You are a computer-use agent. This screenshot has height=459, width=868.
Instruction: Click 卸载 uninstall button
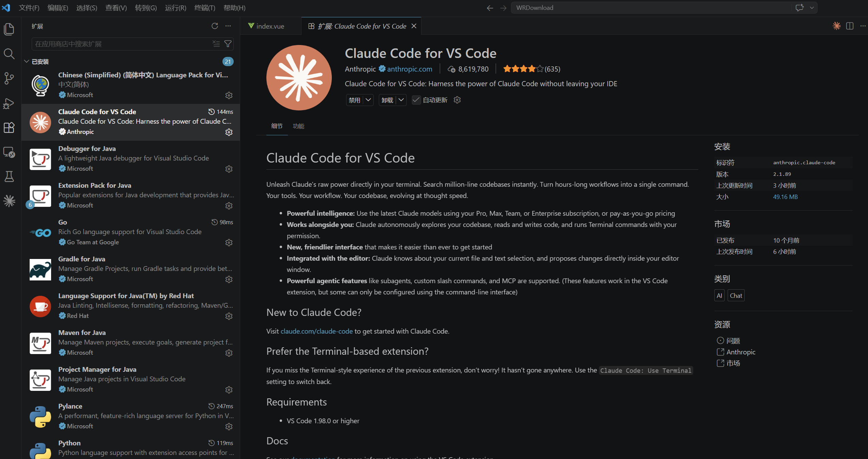tap(387, 100)
